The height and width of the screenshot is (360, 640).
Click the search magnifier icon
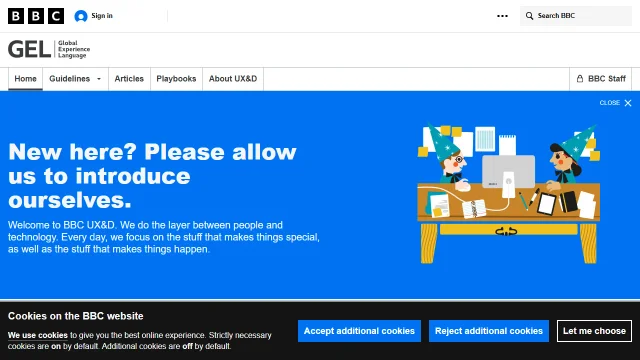[x=529, y=16]
